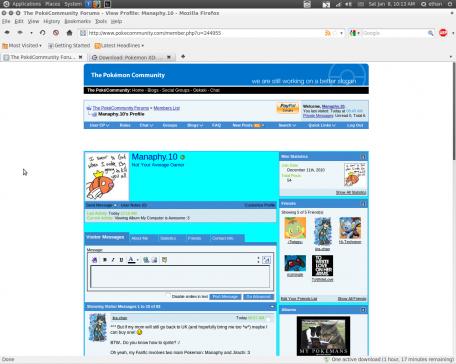
Task: Click the Firefox forward arrow button
Action: point(20,33)
